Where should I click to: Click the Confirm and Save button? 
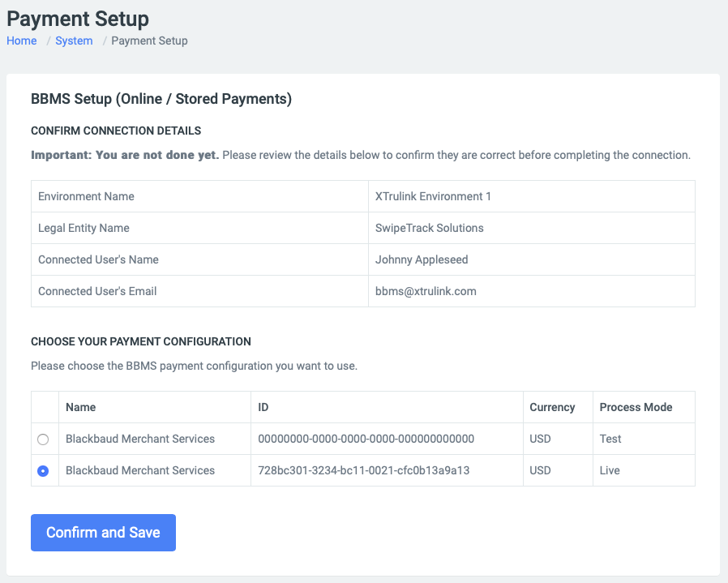tap(103, 533)
